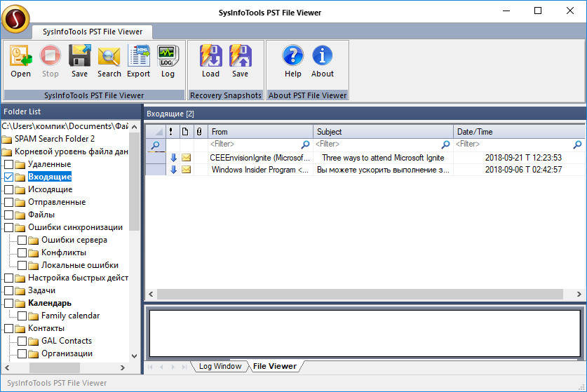Click From filter search magnifier

[306, 144]
